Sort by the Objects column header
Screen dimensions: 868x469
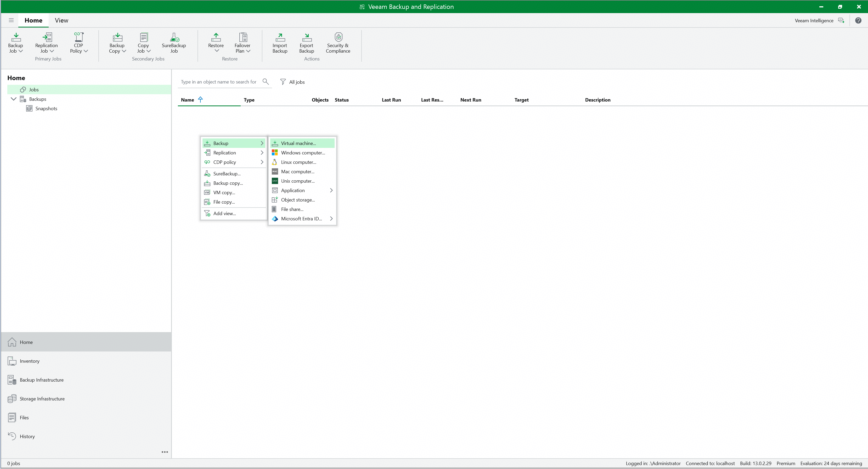click(320, 100)
